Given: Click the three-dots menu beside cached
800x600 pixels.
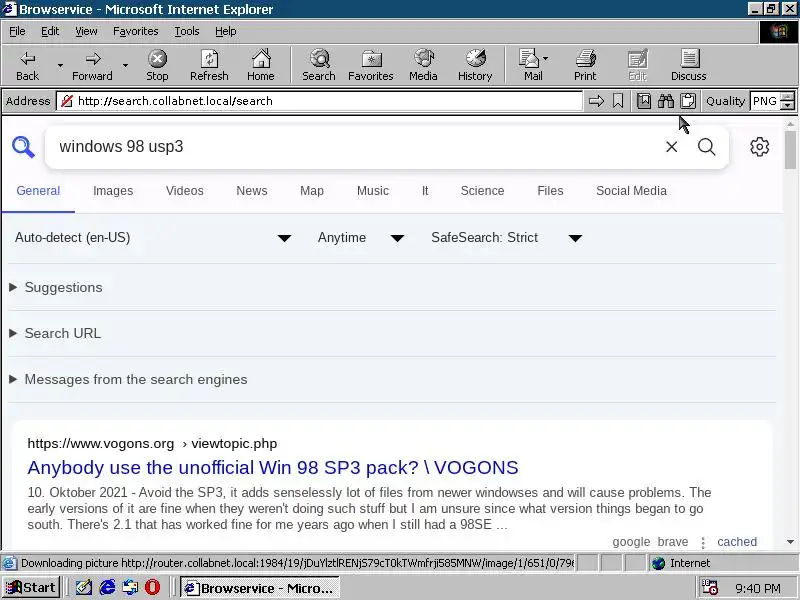Looking at the screenshot, I should click(x=703, y=542).
